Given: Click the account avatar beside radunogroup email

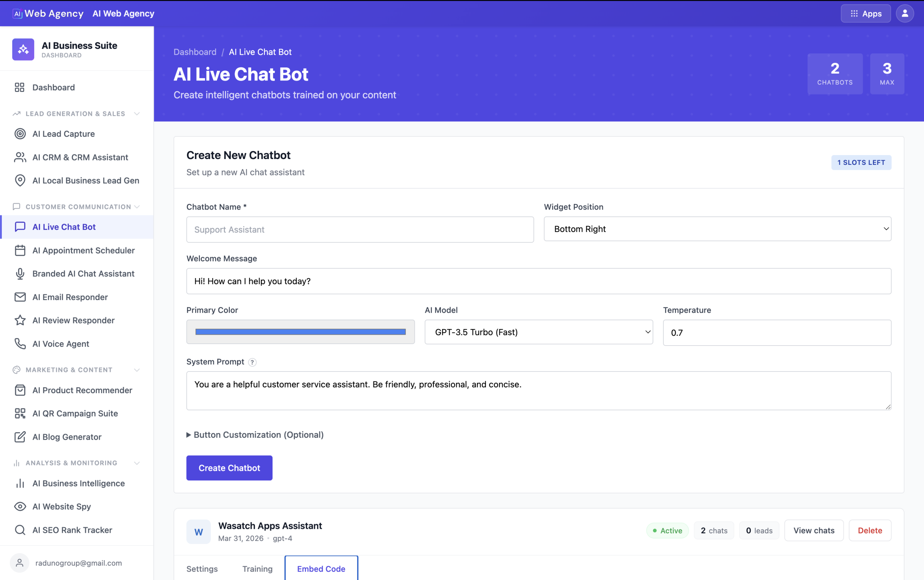Looking at the screenshot, I should [19, 563].
